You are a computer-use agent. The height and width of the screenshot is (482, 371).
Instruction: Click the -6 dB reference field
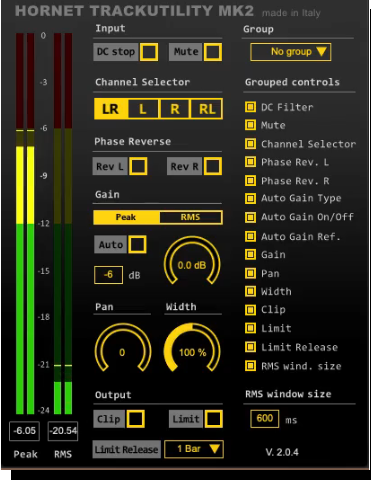108,275
